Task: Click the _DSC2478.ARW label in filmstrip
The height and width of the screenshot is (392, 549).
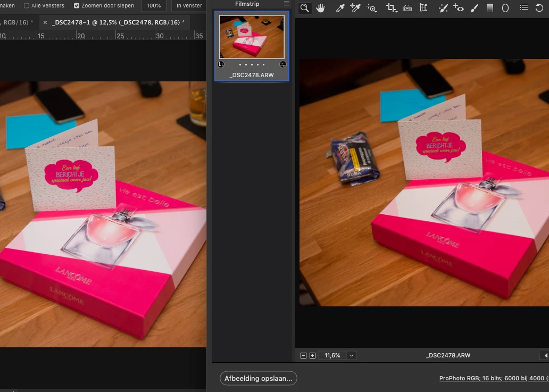Action: 252,75
